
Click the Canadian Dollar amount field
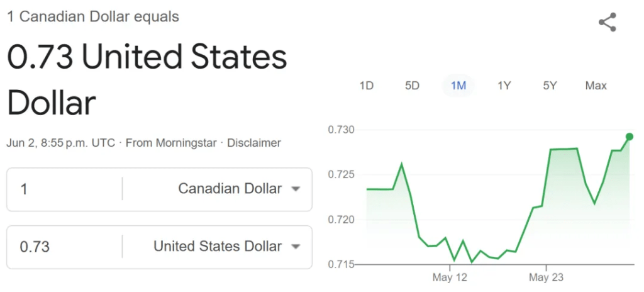[x=63, y=189]
